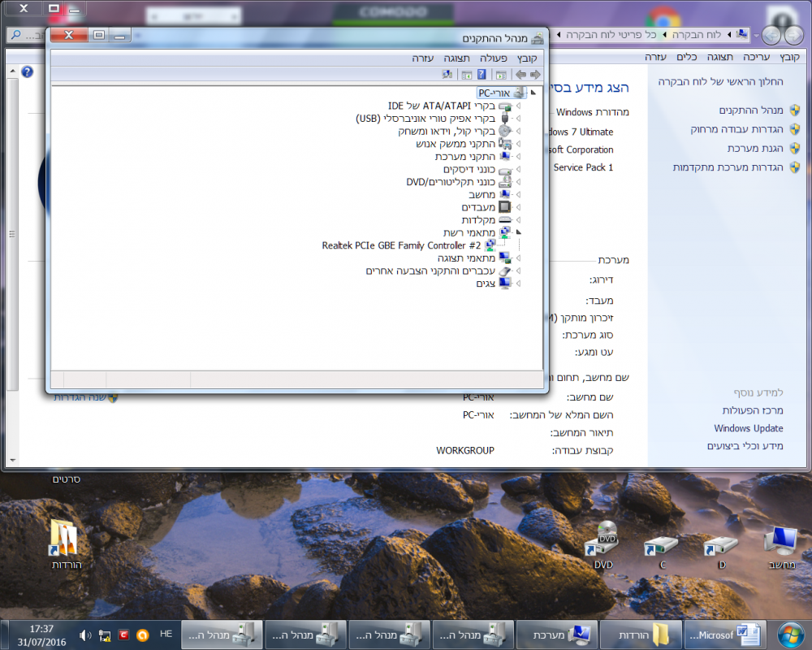The image size is (812, 650).
Task: Open the קובץ menu in Device Manager
Action: coord(527,58)
